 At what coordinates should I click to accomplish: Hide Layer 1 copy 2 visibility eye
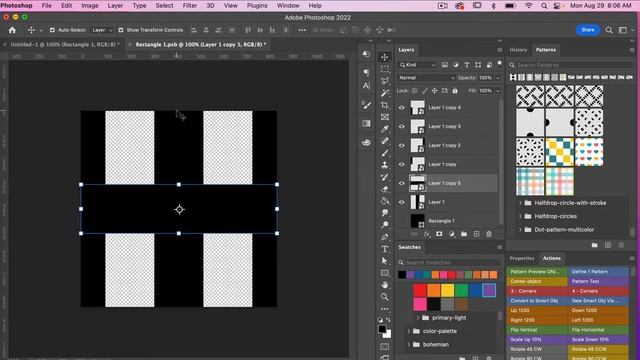point(402,145)
